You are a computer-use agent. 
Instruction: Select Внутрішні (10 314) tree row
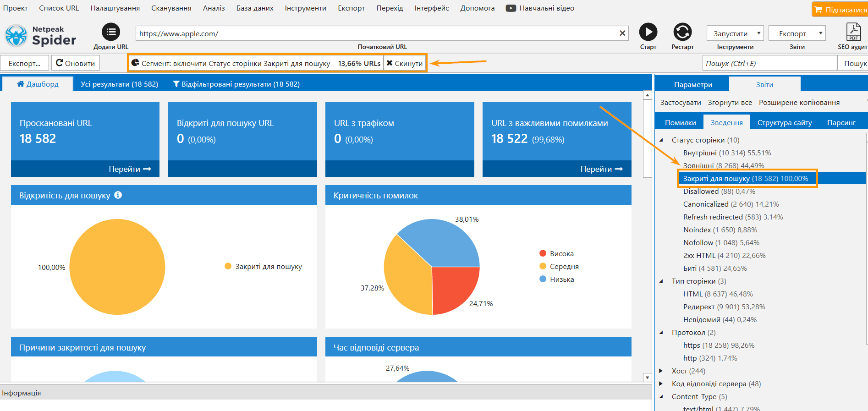coord(727,153)
